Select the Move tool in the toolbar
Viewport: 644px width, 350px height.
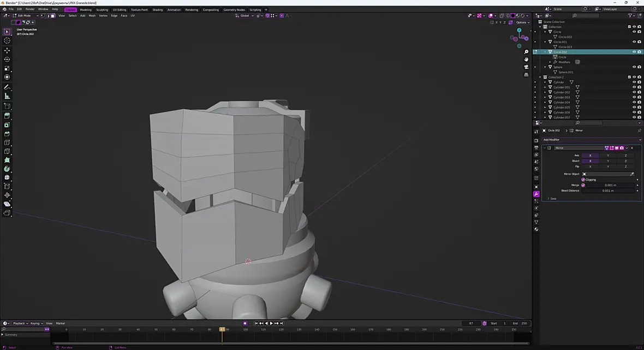point(7,50)
